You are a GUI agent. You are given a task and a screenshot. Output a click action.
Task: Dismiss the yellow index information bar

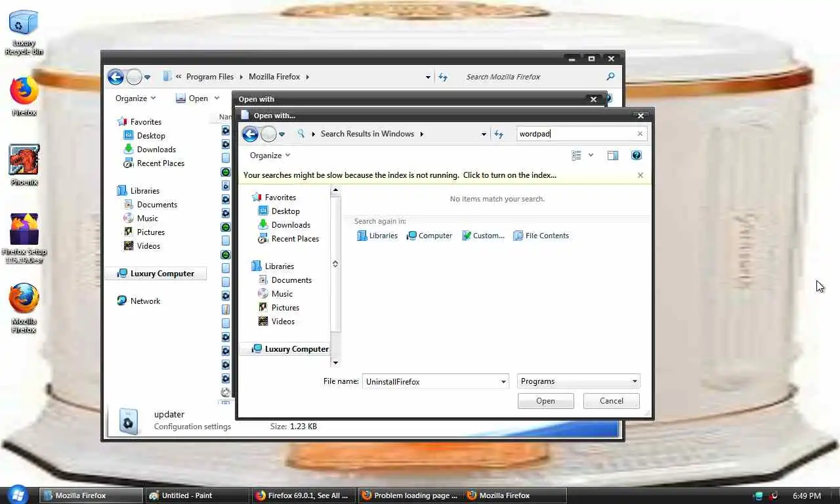click(x=640, y=175)
